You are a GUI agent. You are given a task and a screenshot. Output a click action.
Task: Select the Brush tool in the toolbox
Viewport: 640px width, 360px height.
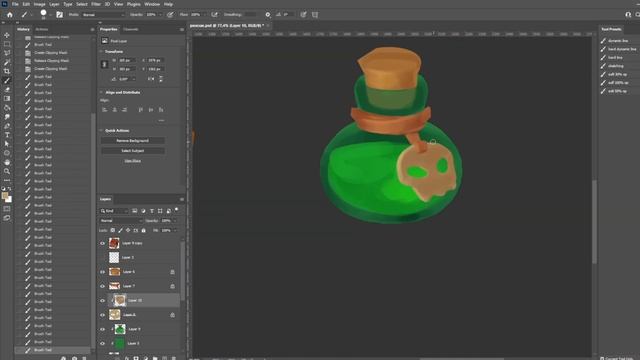pos(7,80)
